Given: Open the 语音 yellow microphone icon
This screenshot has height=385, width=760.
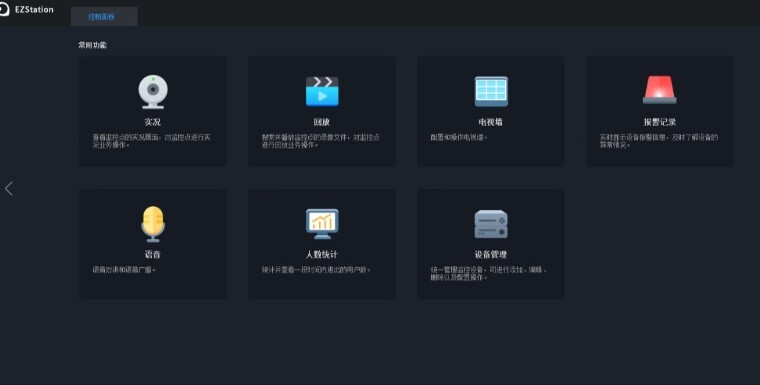Looking at the screenshot, I should [x=153, y=224].
